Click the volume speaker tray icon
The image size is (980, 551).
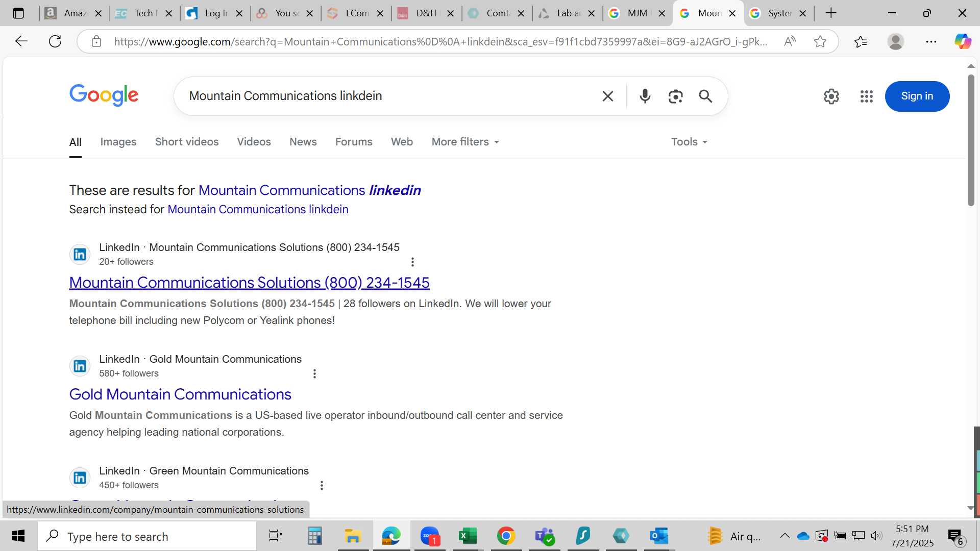(x=876, y=536)
